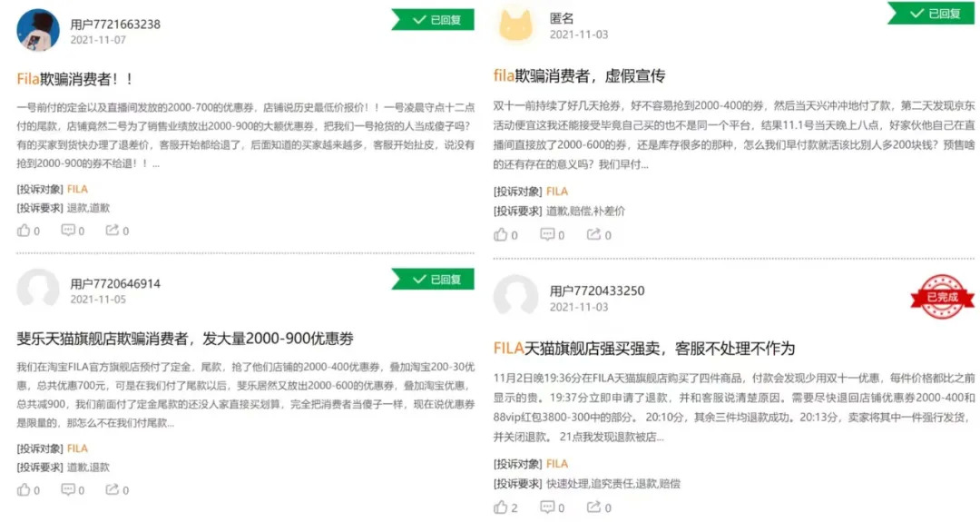Viewport: 980px width, 522px height.
Task: Click the red 已完成 stamp
Action: click(x=936, y=297)
